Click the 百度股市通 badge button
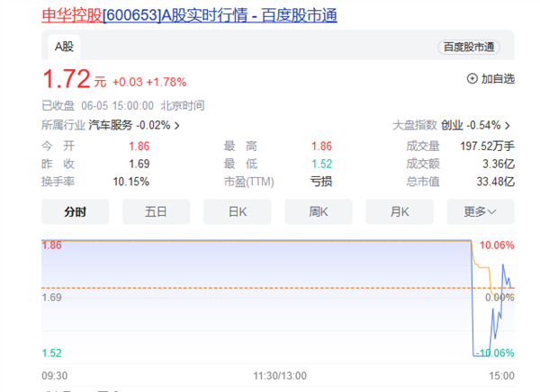Viewport: 540px width, 392px height. click(x=471, y=48)
